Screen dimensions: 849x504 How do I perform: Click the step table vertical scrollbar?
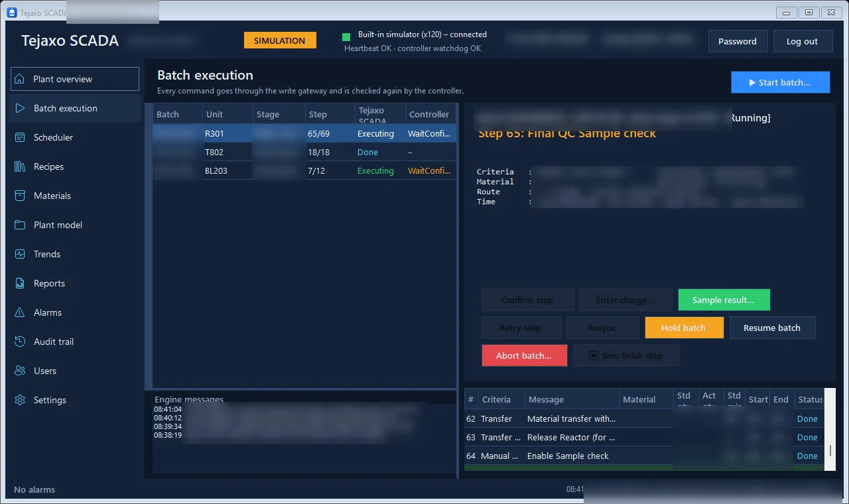click(830, 429)
